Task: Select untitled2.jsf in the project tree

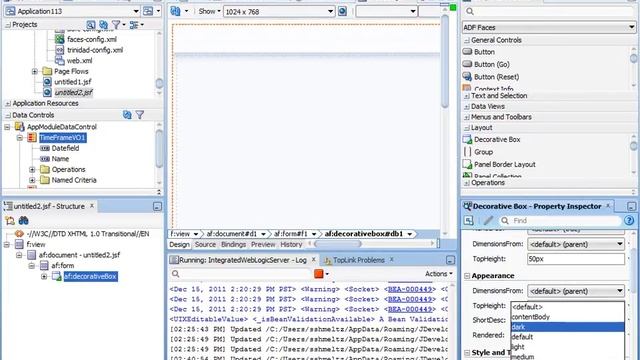Action: (x=73, y=92)
